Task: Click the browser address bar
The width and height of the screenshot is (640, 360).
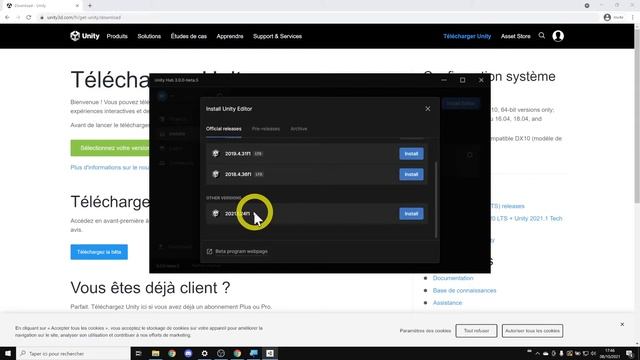Action: [x=318, y=18]
